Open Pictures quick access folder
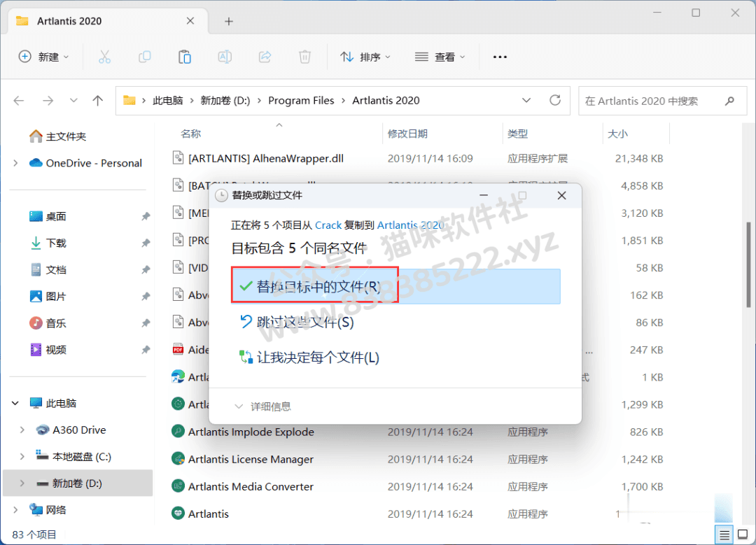Screen dimensions: 756x545 tap(48, 297)
